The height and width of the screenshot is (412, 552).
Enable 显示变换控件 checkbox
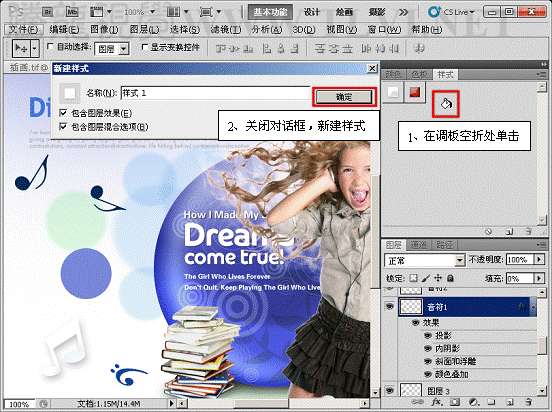pos(144,46)
